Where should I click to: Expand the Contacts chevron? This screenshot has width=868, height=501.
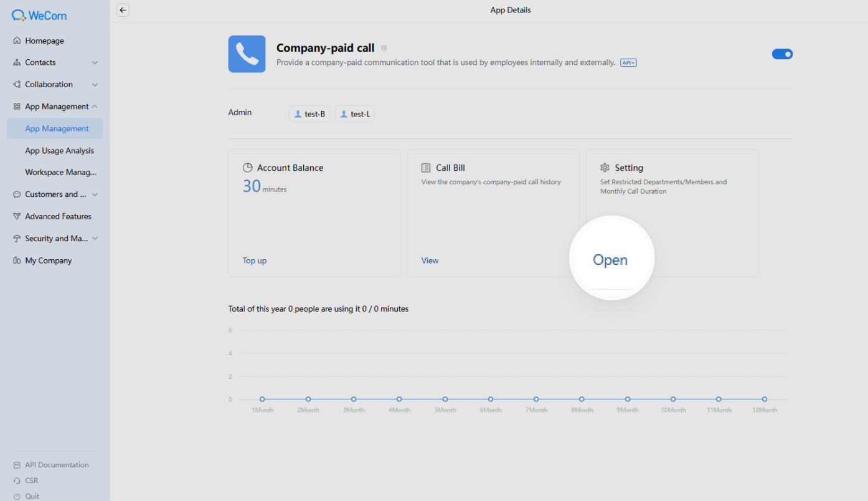[x=95, y=63]
